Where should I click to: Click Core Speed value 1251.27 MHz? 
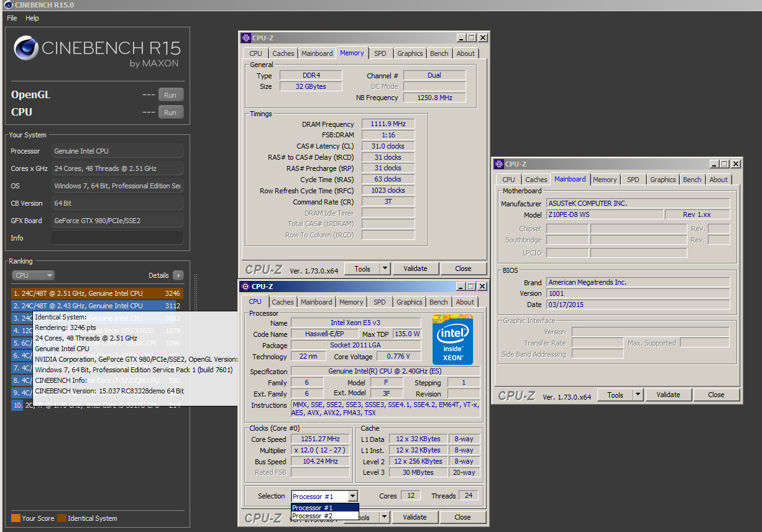click(x=320, y=439)
